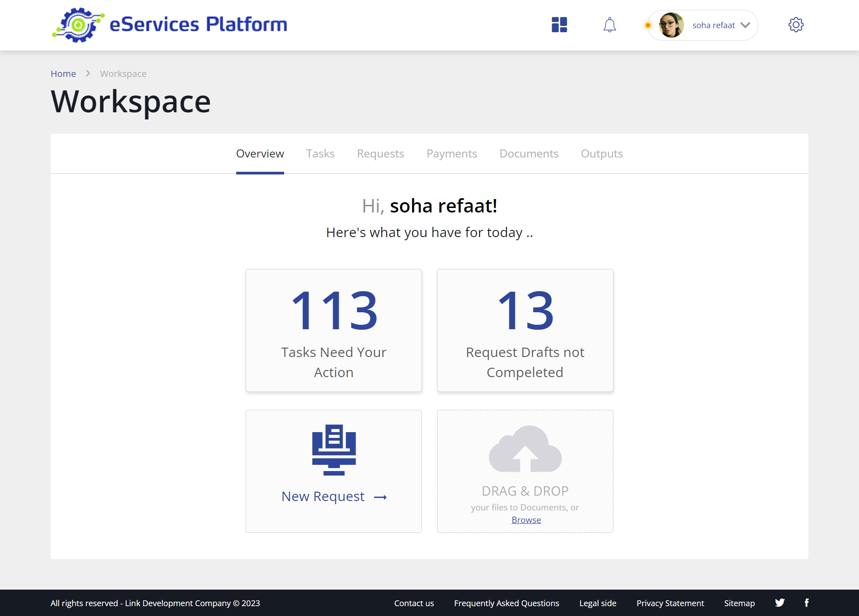Click Browse to upload files

pyautogui.click(x=526, y=519)
